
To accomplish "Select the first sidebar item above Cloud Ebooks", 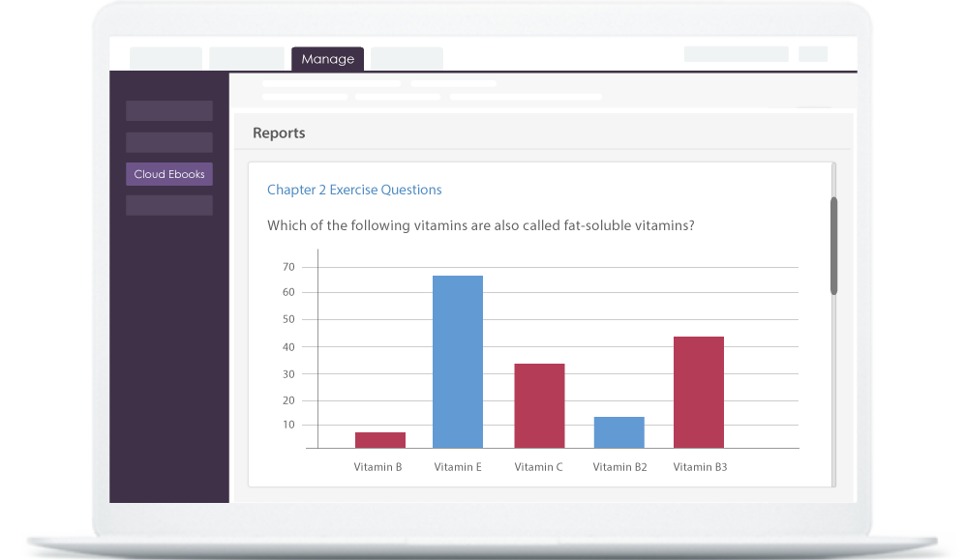I will [x=168, y=141].
